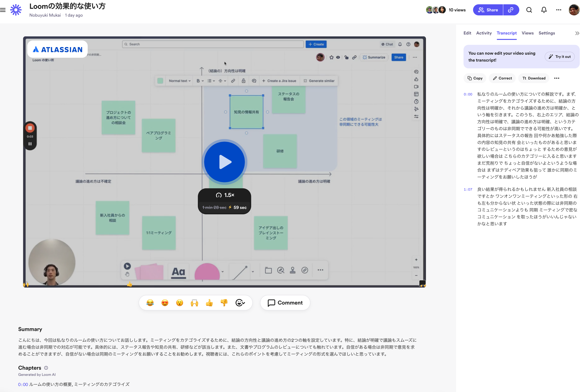
Task: Collapse the right sidebar panel
Action: point(577,33)
